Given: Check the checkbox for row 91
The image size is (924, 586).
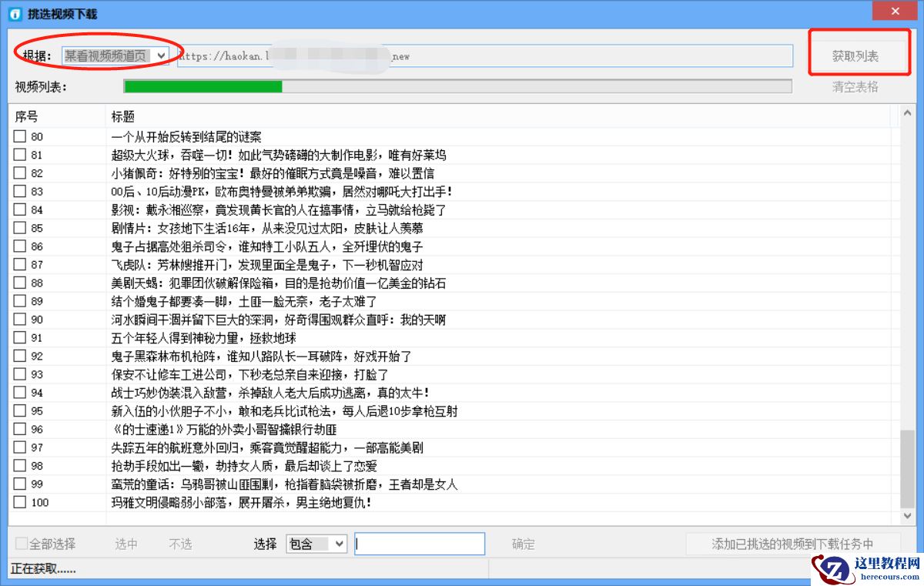Looking at the screenshot, I should coord(20,337).
